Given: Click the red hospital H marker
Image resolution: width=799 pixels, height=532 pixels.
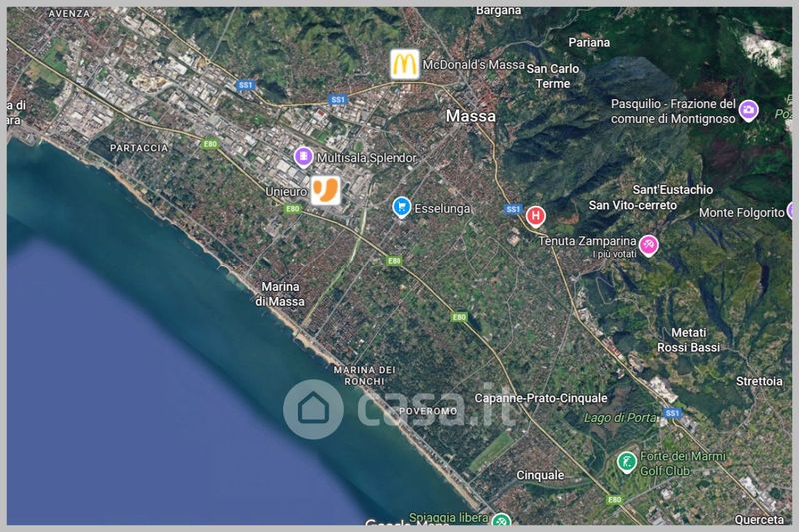Looking at the screenshot, I should (x=535, y=216).
